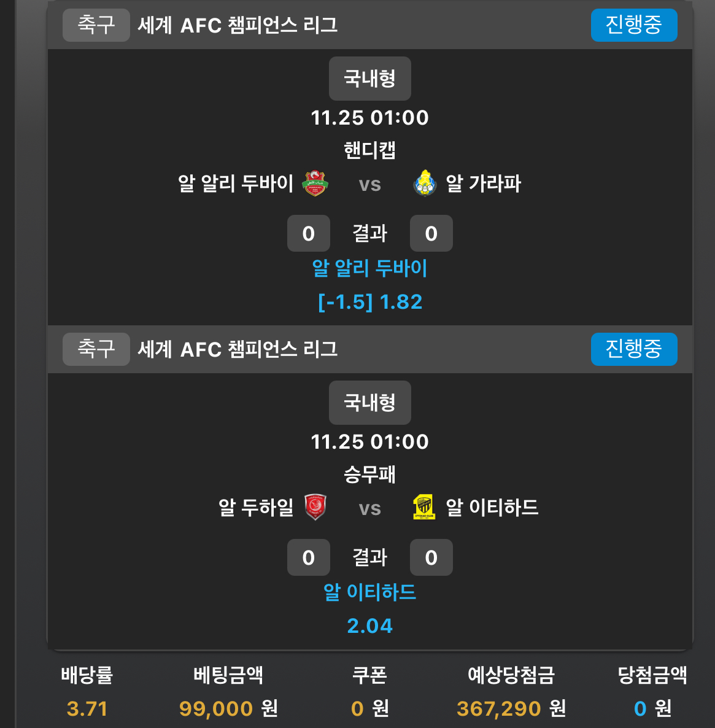Select the 국내형 tag above the 승무패 match
Image resolution: width=715 pixels, height=728 pixels.
tap(369, 403)
